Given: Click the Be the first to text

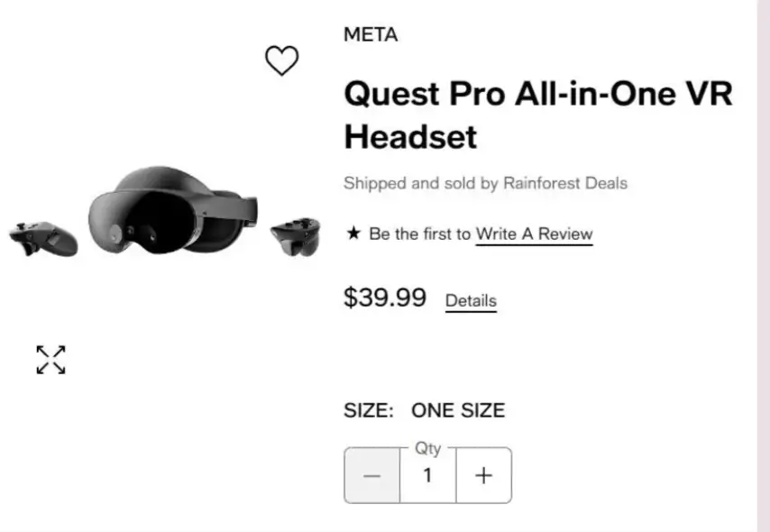Looking at the screenshot, I should [x=419, y=234].
